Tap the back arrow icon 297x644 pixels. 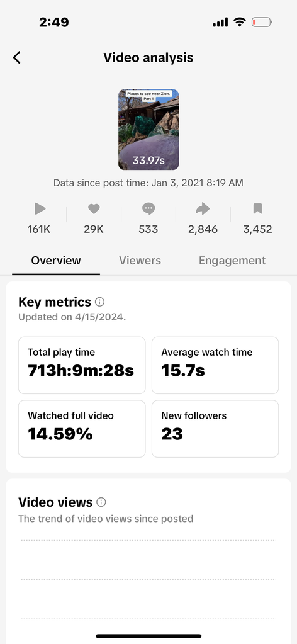click(x=16, y=57)
